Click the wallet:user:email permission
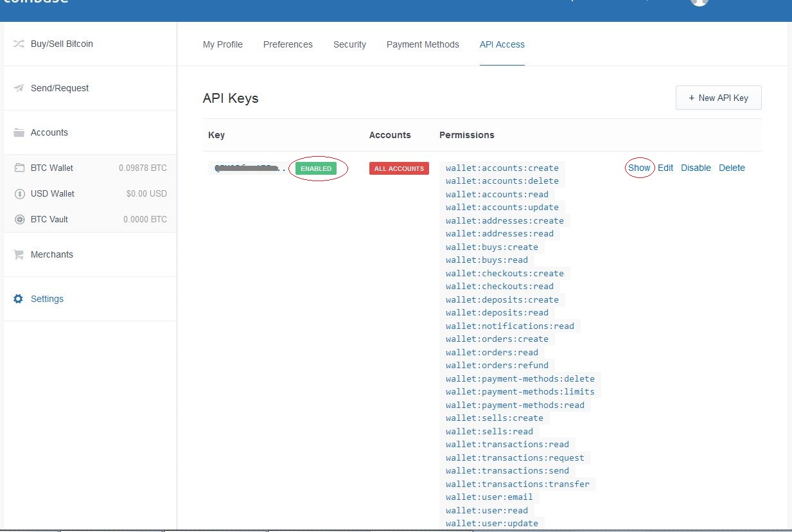 (489, 497)
